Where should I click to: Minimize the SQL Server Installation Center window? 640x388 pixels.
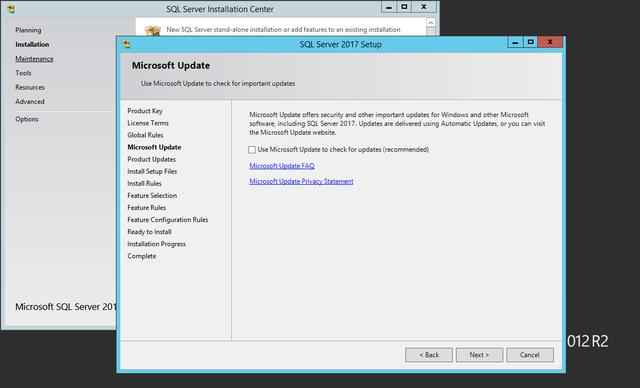click(x=389, y=7)
